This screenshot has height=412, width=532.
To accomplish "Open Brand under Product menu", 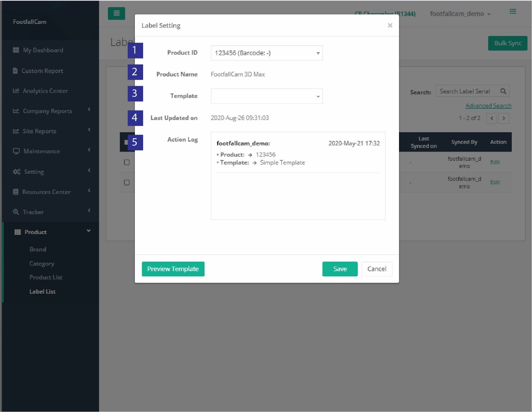I will 38,249.
